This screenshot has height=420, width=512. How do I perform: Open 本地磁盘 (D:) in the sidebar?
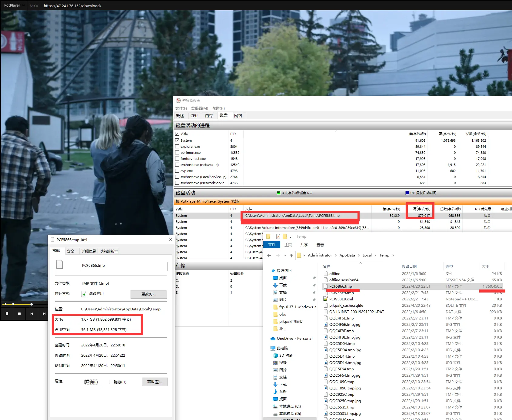click(x=287, y=414)
